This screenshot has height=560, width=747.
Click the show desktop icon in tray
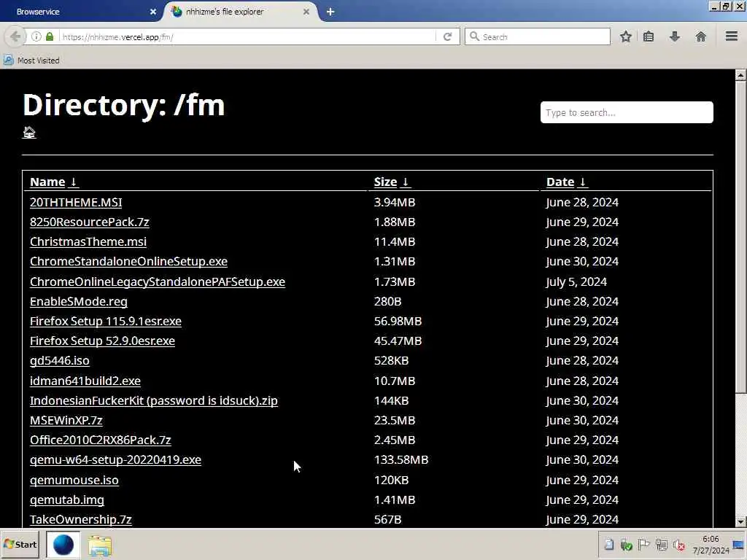[740, 545]
